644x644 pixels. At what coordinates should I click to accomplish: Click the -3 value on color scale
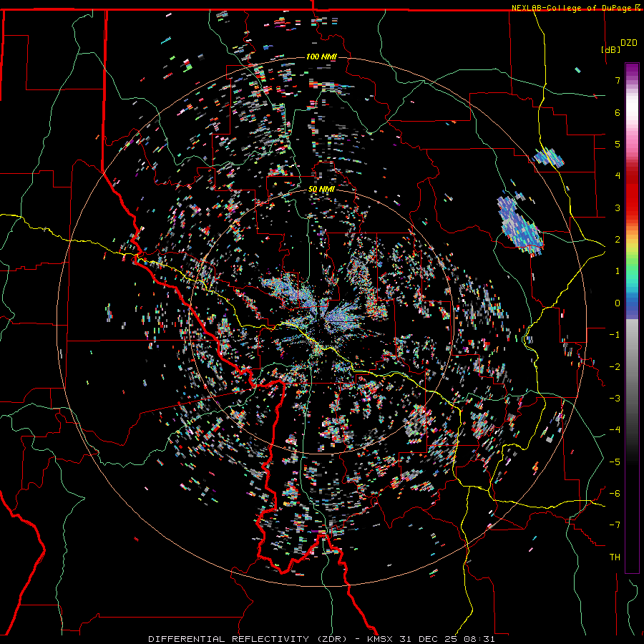[615, 399]
